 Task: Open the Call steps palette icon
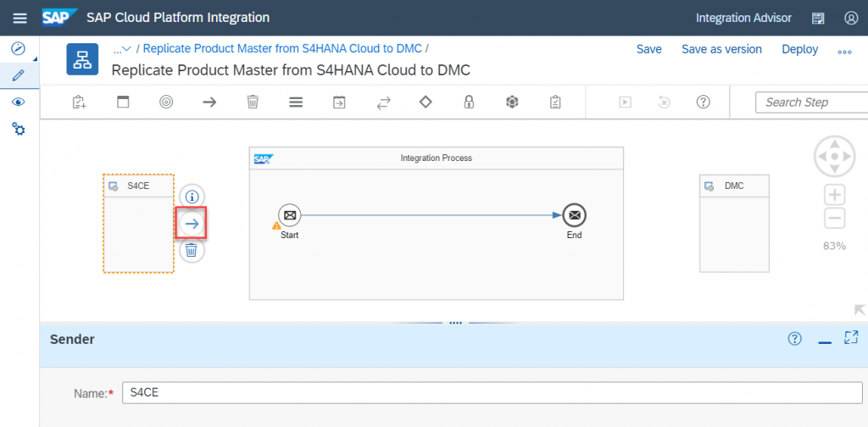(339, 103)
